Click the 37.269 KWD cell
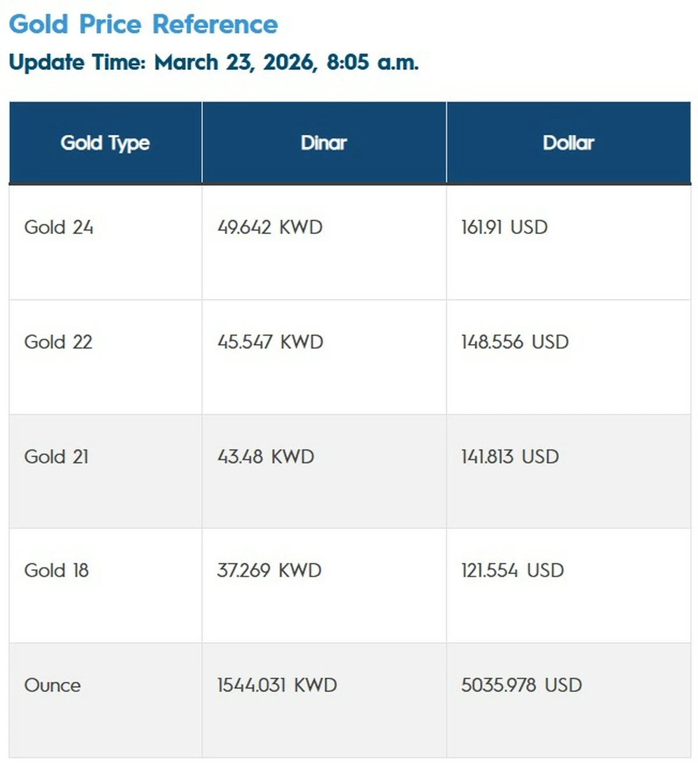Screen dimensions: 698x784 269,570
